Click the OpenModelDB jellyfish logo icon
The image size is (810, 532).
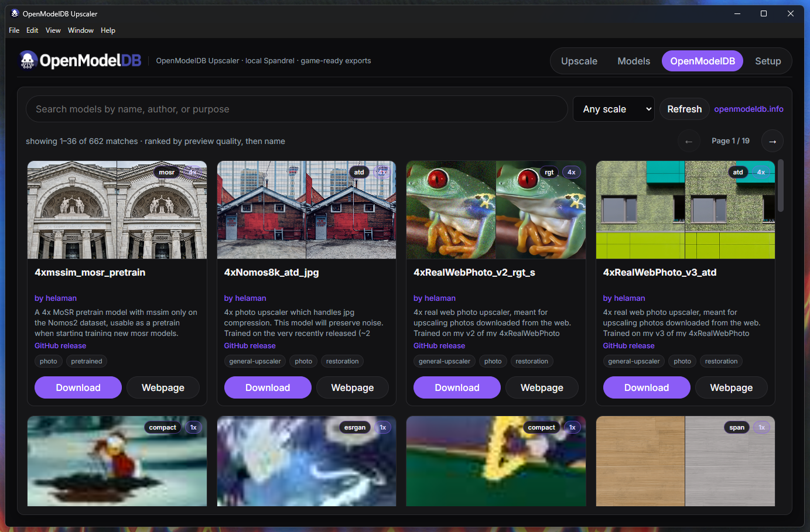point(28,60)
